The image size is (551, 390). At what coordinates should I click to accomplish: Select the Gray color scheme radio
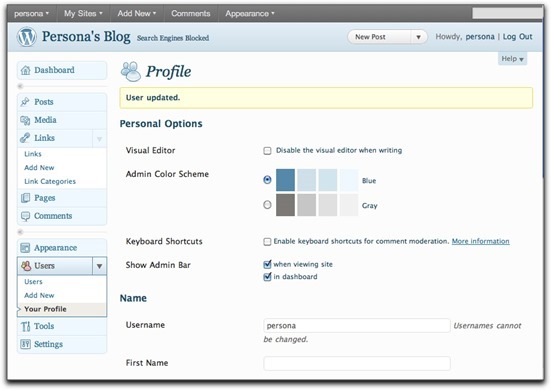pos(267,204)
